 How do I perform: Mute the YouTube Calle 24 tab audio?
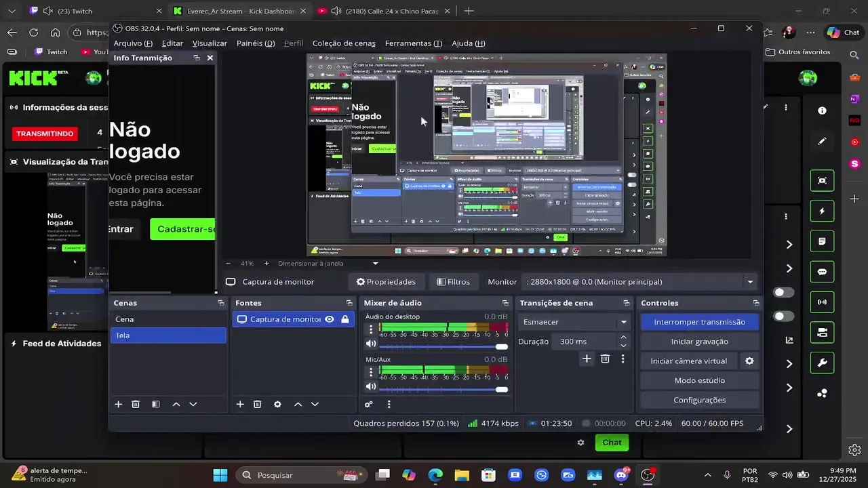335,11
